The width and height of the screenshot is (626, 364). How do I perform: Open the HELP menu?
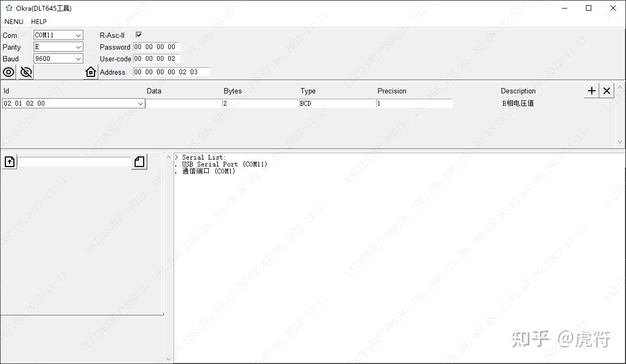tap(38, 21)
